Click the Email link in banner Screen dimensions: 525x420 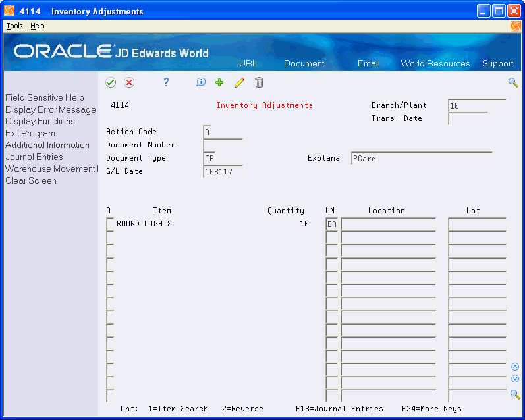coord(369,63)
